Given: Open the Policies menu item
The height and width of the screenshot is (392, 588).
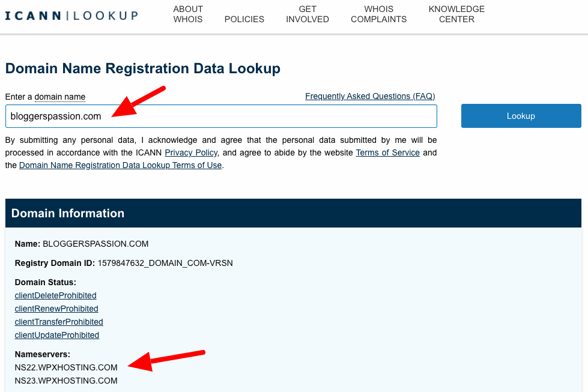Looking at the screenshot, I should point(244,19).
